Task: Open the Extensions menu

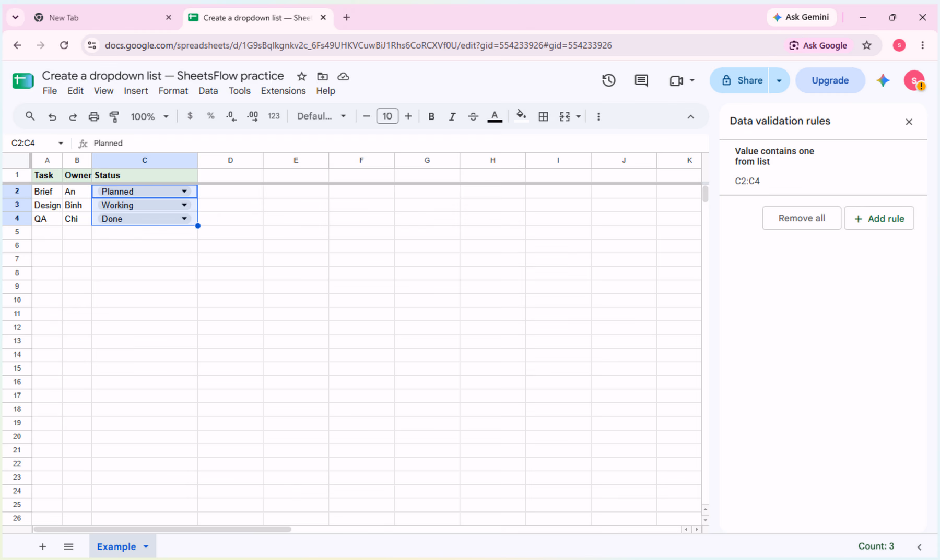Action: click(x=283, y=91)
